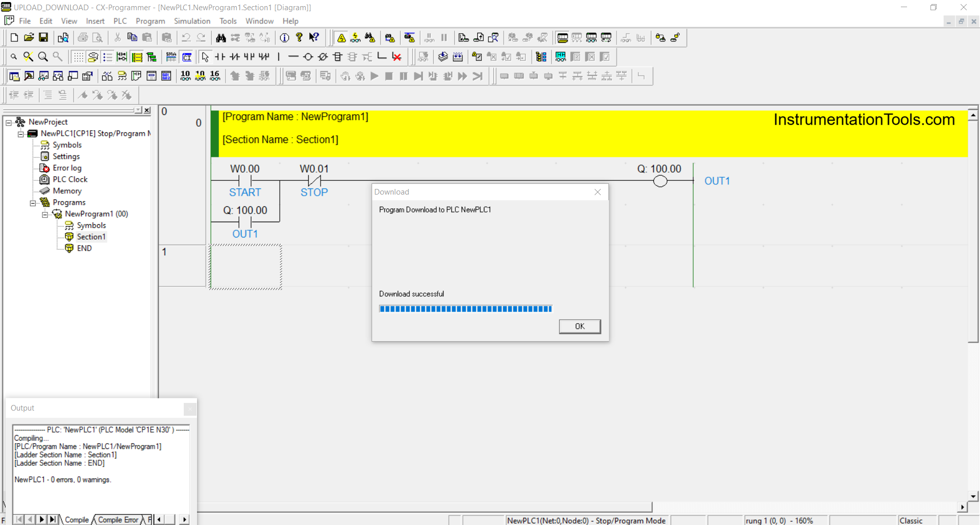This screenshot has width=980, height=525.
Task: Open a project with the Open folder icon
Action: coord(29,37)
